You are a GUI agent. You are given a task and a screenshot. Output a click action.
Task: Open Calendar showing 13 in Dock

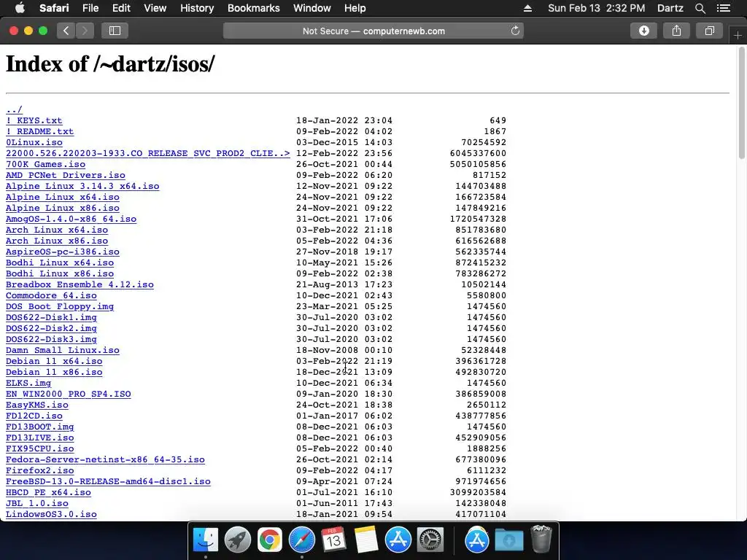click(x=333, y=540)
